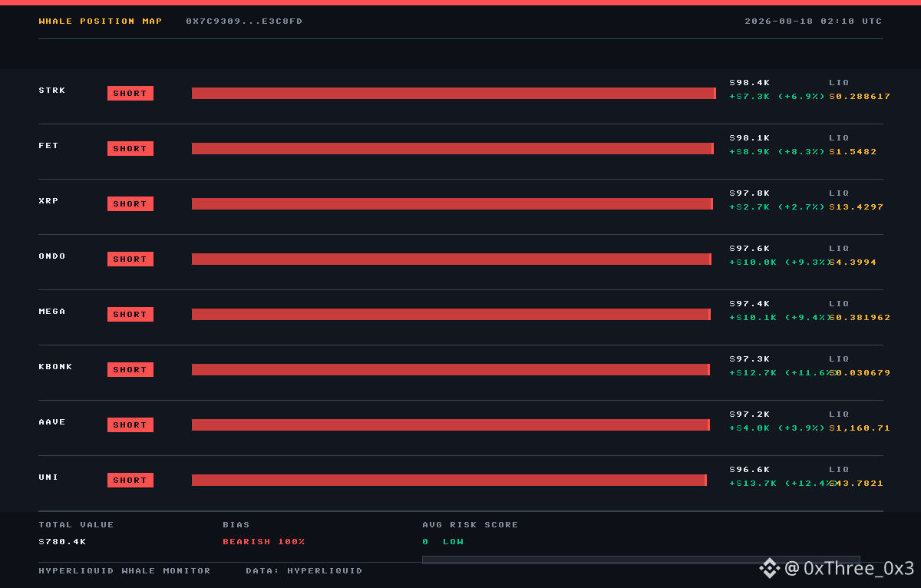Click the TOTAL VALUE heading
Viewport: 921px width, 588px height.
pos(76,525)
